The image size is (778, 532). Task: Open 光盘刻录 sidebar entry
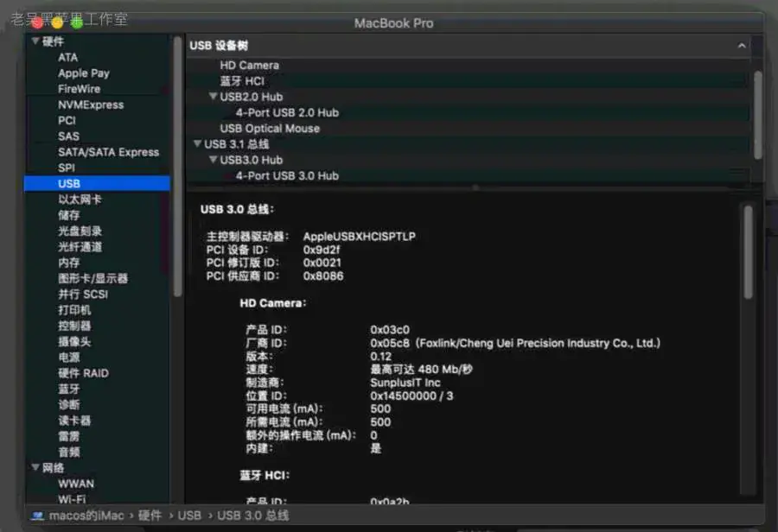[80, 231]
